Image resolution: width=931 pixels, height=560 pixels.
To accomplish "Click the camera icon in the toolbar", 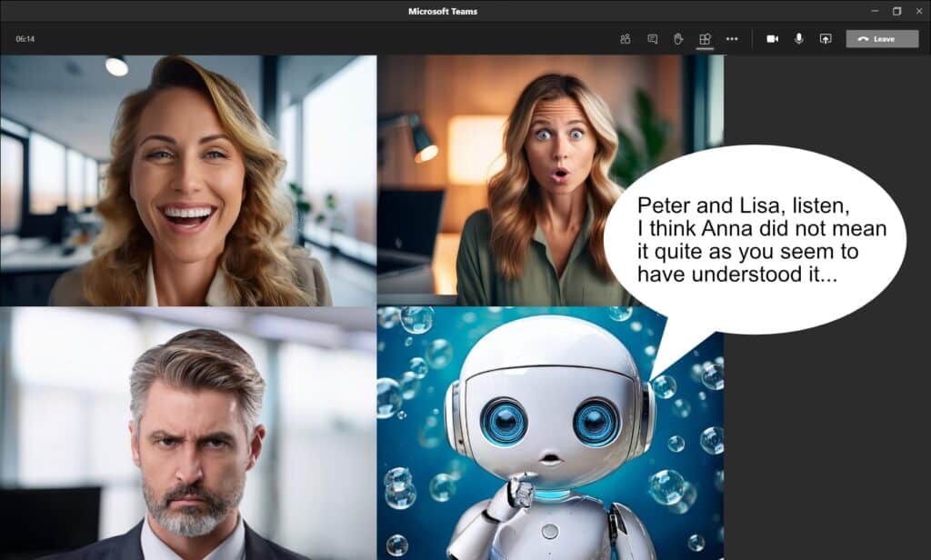I will coord(774,38).
